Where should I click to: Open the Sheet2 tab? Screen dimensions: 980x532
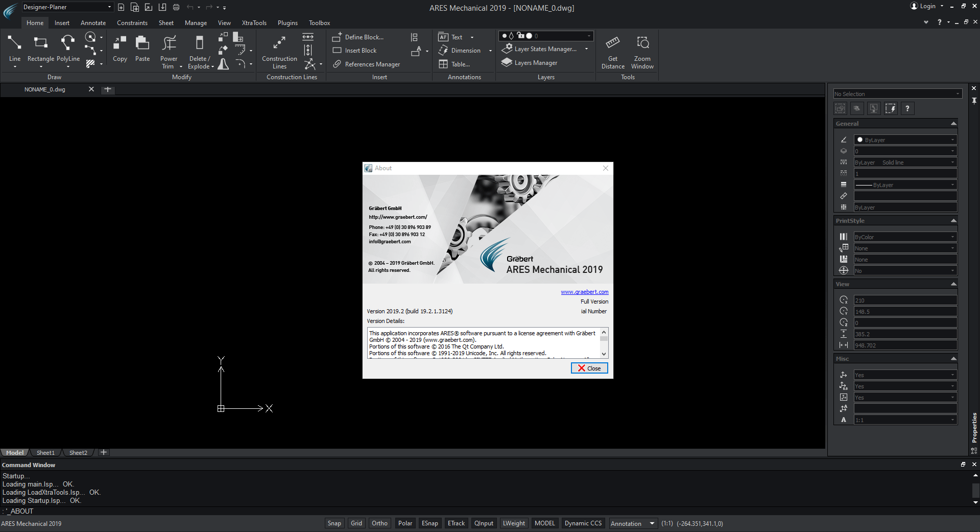pyautogui.click(x=78, y=452)
